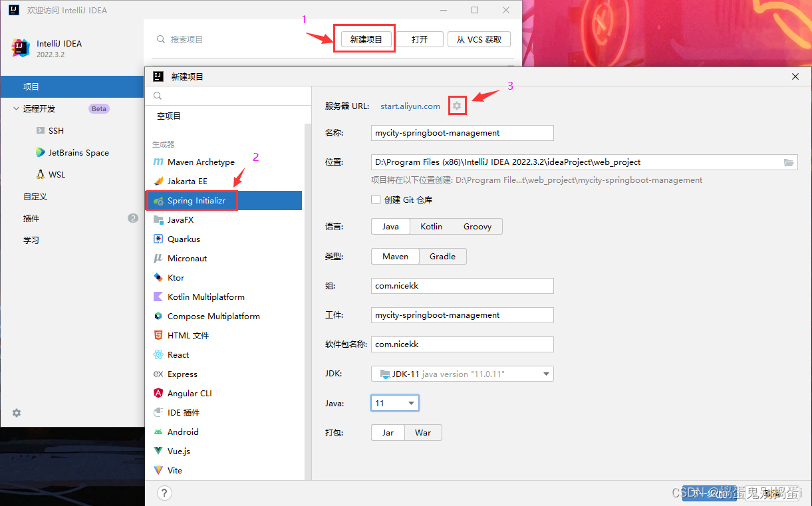Click the New Project button
Viewport: 812px width, 506px height.
(366, 39)
